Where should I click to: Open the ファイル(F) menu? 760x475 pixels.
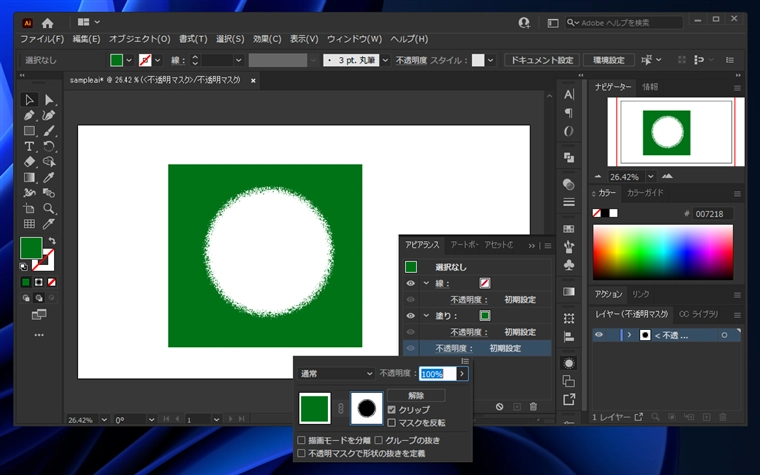(x=42, y=39)
